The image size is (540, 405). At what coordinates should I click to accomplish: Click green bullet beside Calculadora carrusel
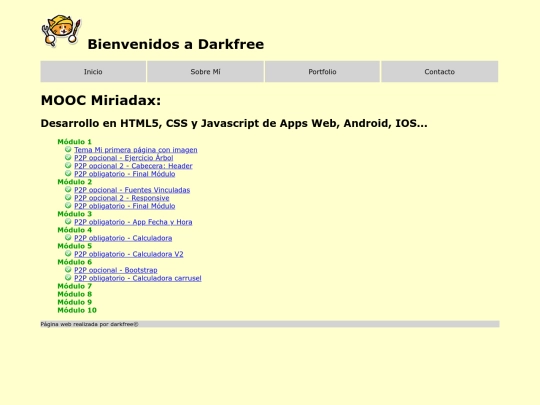pos(68,278)
